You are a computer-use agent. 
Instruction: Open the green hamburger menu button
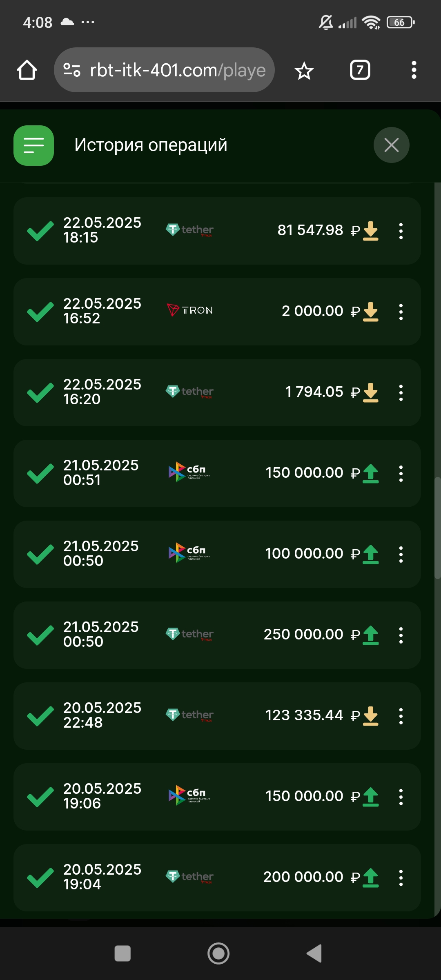34,145
